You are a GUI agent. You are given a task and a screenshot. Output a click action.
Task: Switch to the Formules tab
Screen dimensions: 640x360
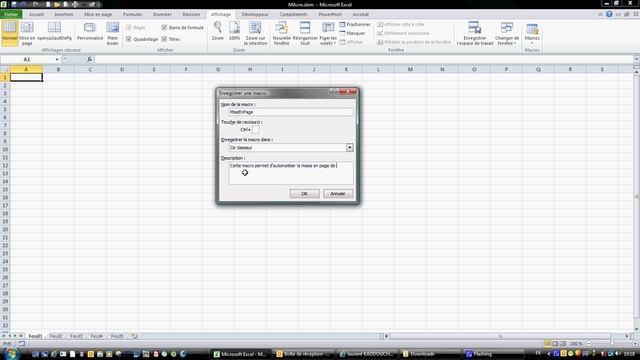pos(133,14)
